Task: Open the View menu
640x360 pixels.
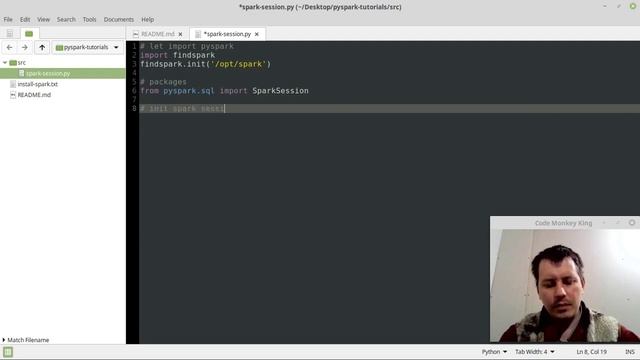Action: tap(43, 20)
